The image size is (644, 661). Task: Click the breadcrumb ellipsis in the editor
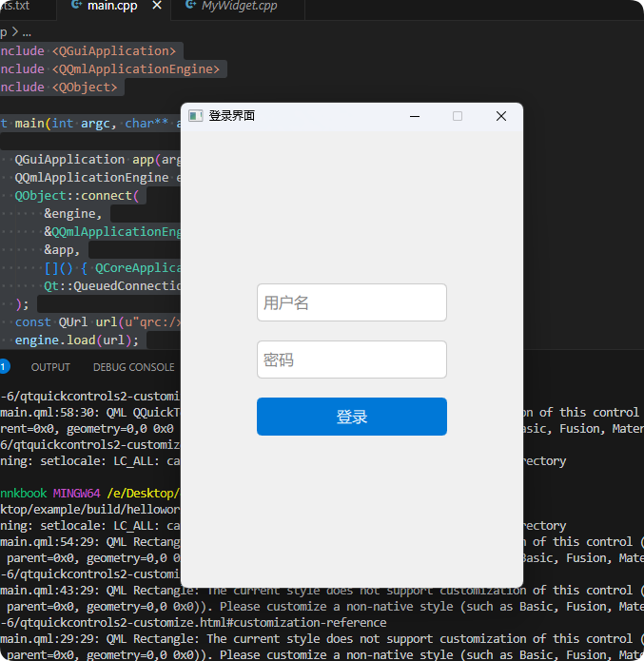coord(27,32)
